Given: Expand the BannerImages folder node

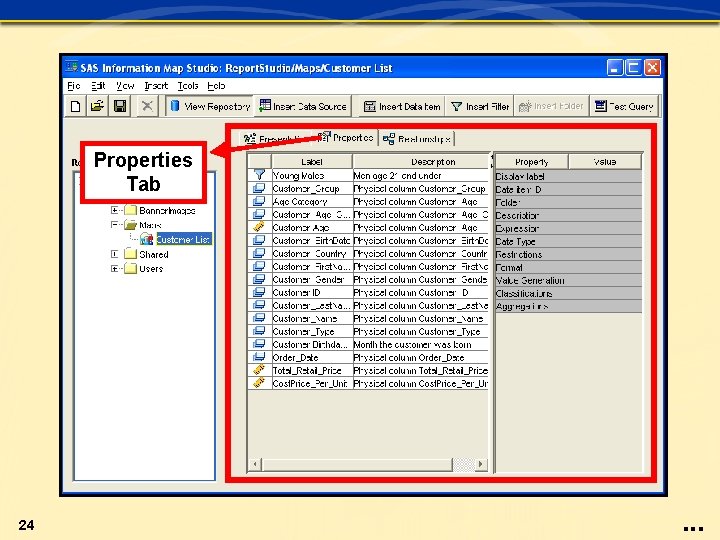Looking at the screenshot, I should click(x=114, y=210).
